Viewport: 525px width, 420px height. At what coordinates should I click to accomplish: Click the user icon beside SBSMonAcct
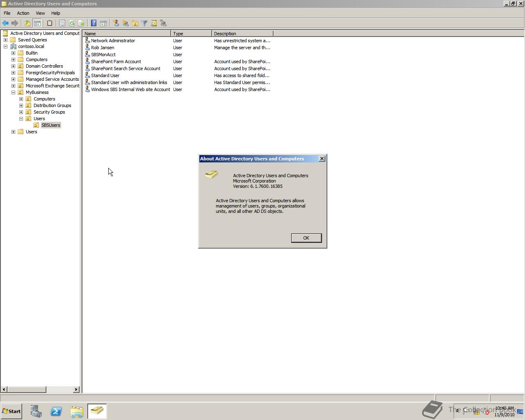point(87,55)
